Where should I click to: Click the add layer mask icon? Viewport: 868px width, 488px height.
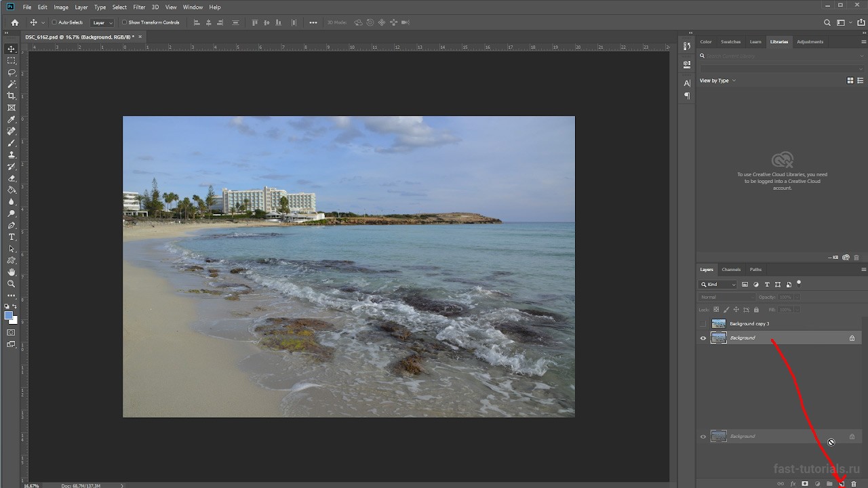[805, 484]
